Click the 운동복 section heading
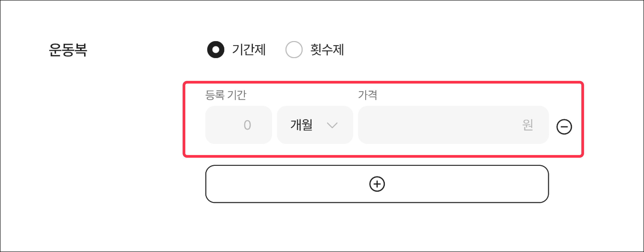Screen dimensions: 644x252 click(x=68, y=50)
